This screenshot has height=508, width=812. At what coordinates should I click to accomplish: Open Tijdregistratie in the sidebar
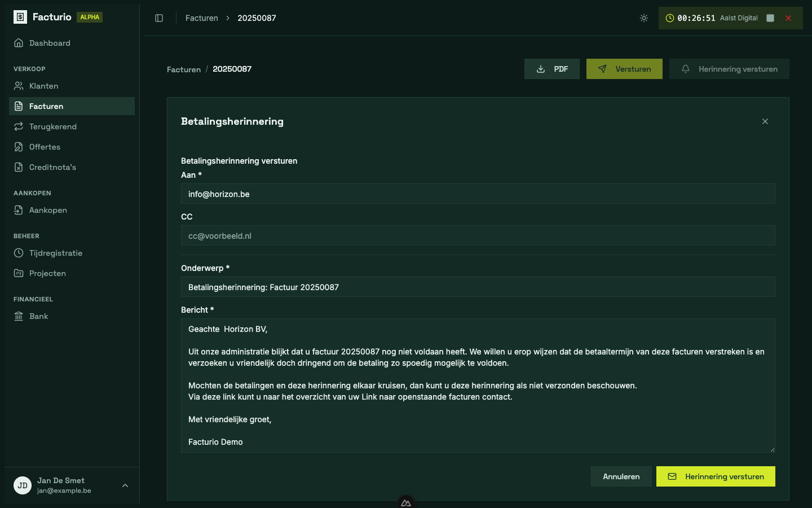tap(72, 253)
